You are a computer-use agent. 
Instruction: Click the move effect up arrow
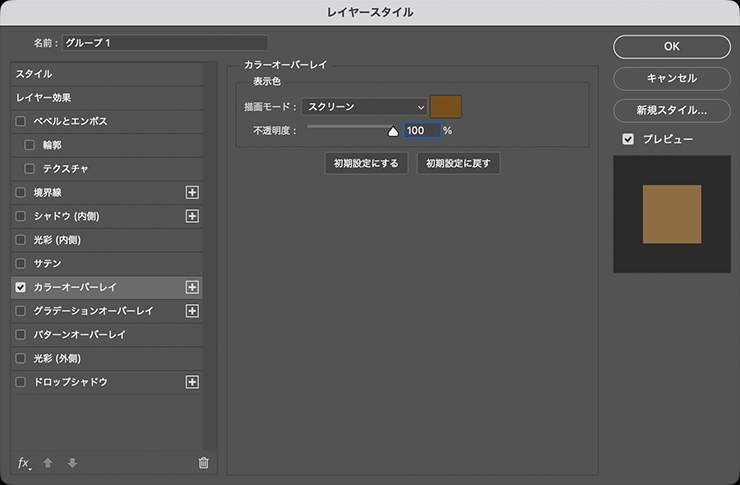[x=48, y=463]
